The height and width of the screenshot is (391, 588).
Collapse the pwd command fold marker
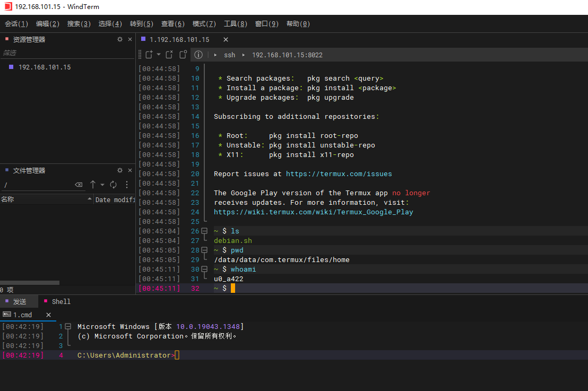(204, 250)
